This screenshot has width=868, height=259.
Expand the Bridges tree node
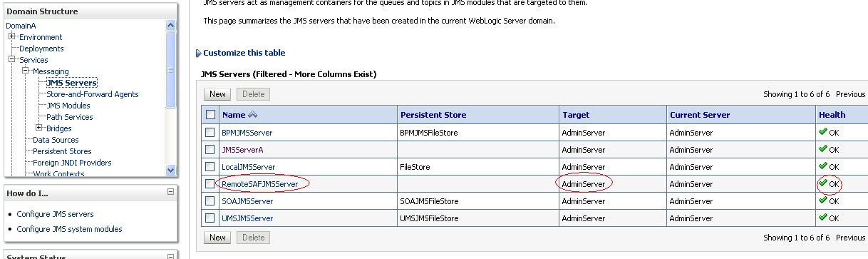pyautogui.click(x=39, y=128)
